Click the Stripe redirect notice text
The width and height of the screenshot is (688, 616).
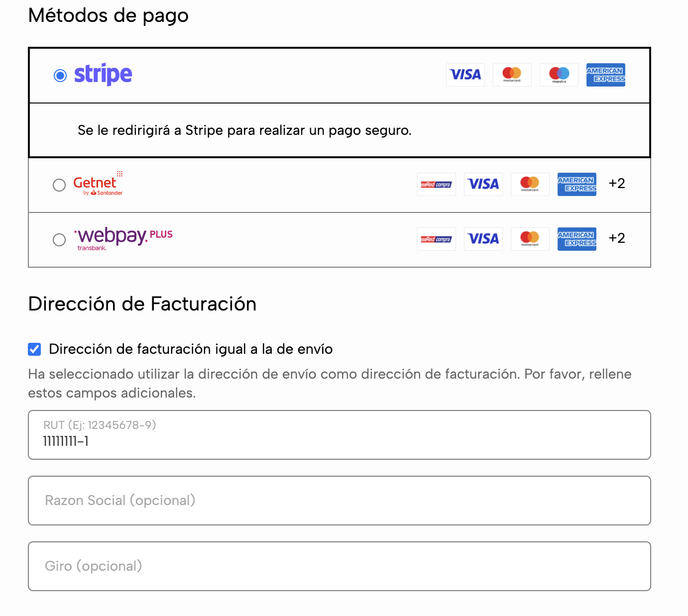tap(244, 130)
